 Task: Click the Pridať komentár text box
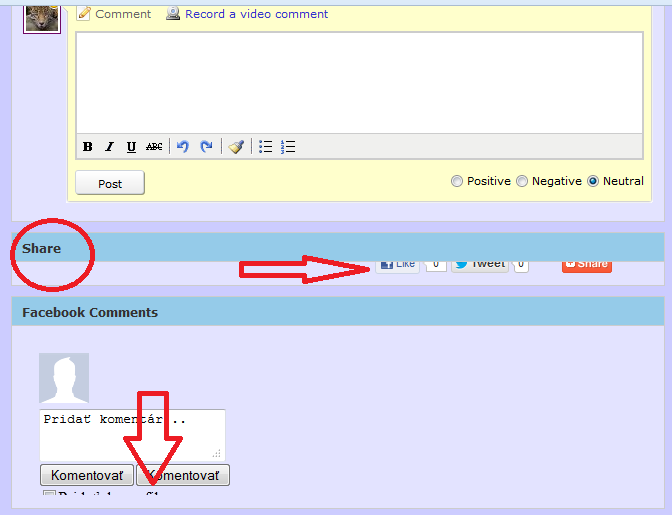click(x=132, y=435)
